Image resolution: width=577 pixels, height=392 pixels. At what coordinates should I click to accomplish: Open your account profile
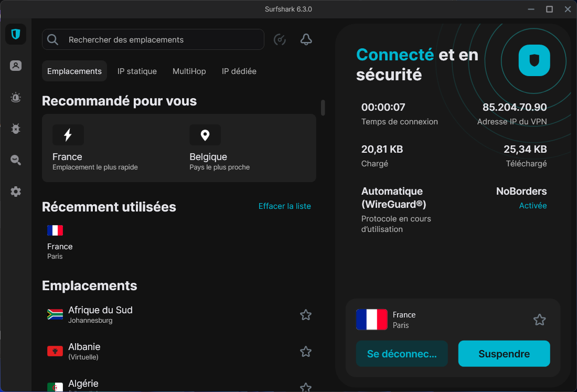tap(15, 66)
